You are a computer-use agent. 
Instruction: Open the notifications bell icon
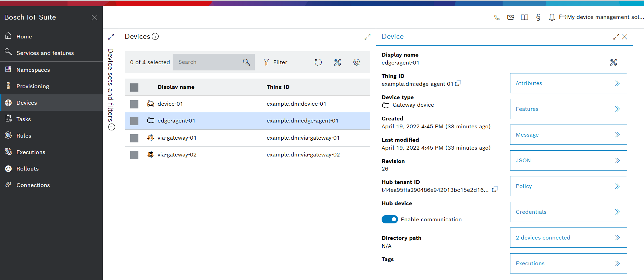pyautogui.click(x=552, y=17)
